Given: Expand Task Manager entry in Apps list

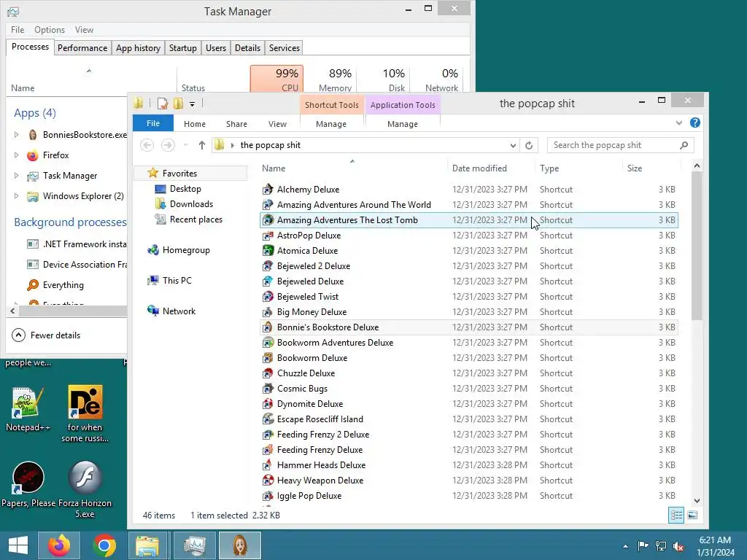Looking at the screenshot, I should tap(16, 176).
